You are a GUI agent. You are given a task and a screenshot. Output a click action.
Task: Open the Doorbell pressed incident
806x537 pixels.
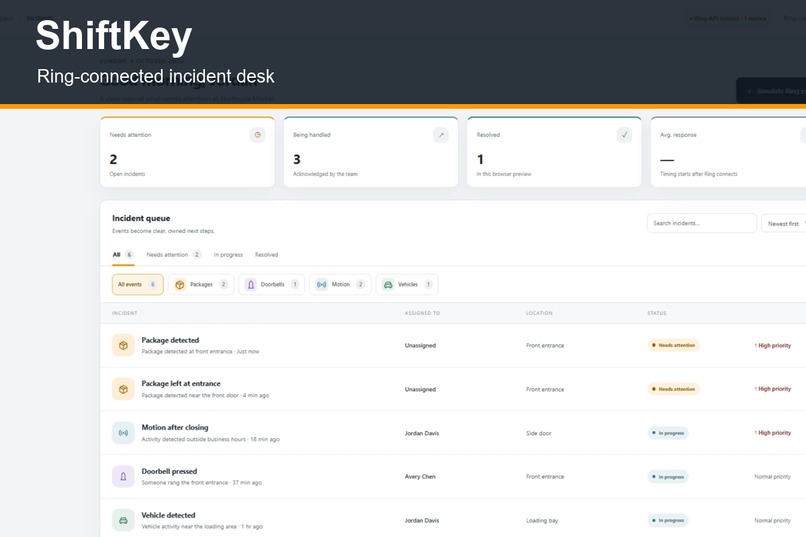point(453,476)
